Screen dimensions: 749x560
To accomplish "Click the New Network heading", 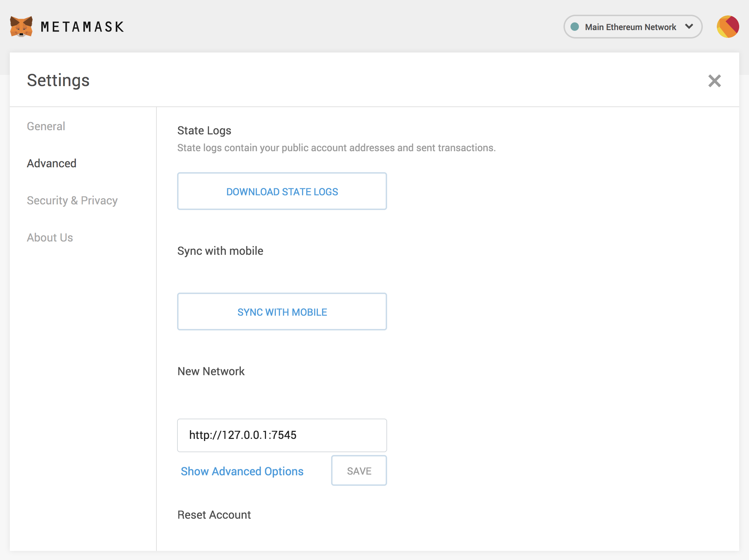I will 211,371.
